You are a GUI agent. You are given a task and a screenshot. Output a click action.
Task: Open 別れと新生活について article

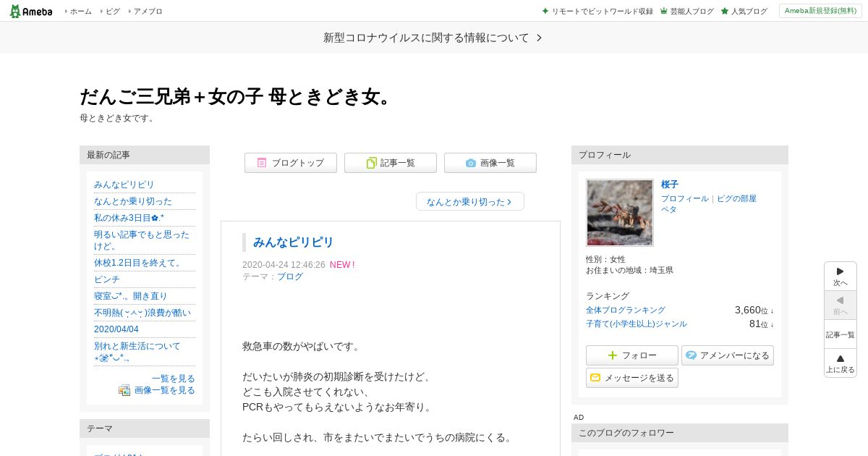137,352
